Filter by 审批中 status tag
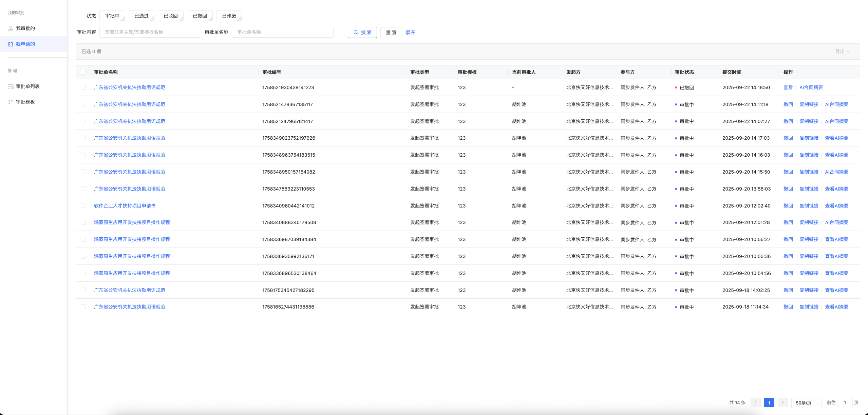 (112, 16)
